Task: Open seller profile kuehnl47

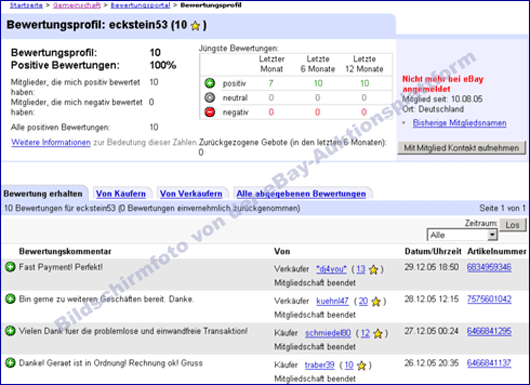Action: [x=332, y=301]
